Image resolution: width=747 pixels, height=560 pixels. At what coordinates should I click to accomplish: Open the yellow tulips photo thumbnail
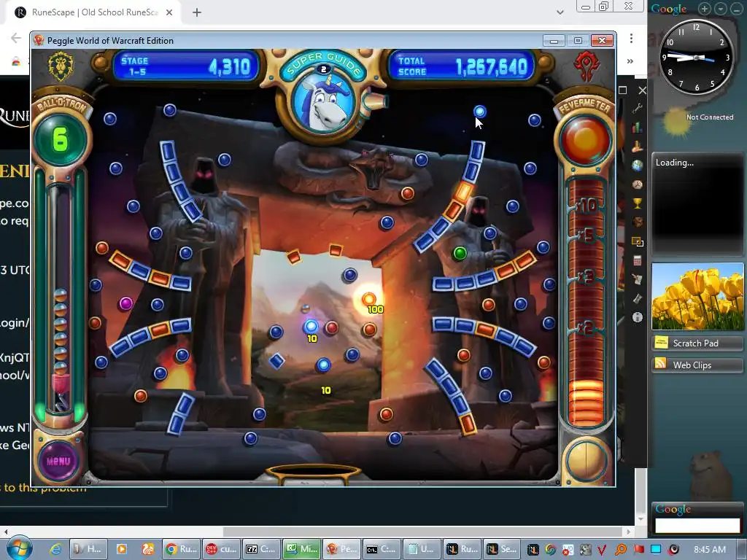(x=697, y=296)
